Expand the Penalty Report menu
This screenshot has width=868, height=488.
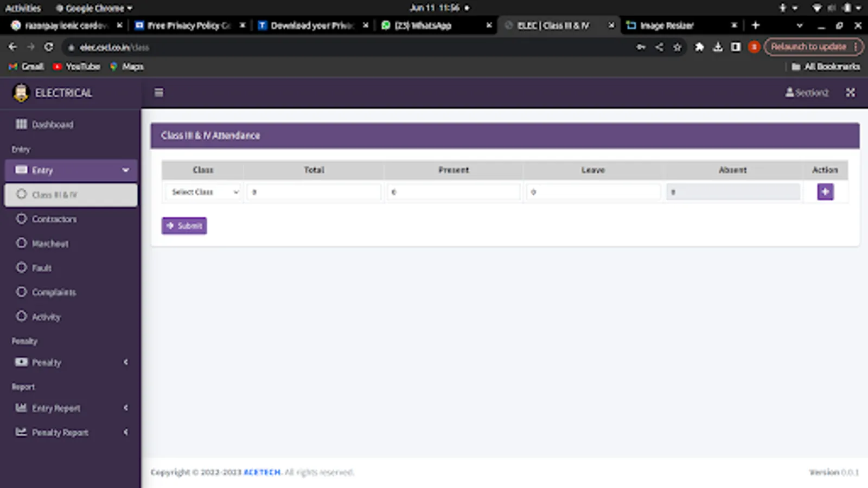(71, 432)
